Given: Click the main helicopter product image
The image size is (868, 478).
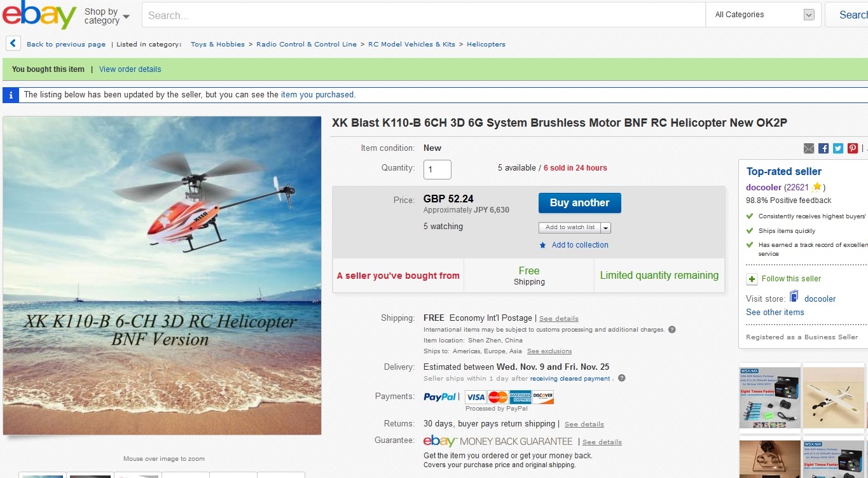Looking at the screenshot, I should coord(162,276).
